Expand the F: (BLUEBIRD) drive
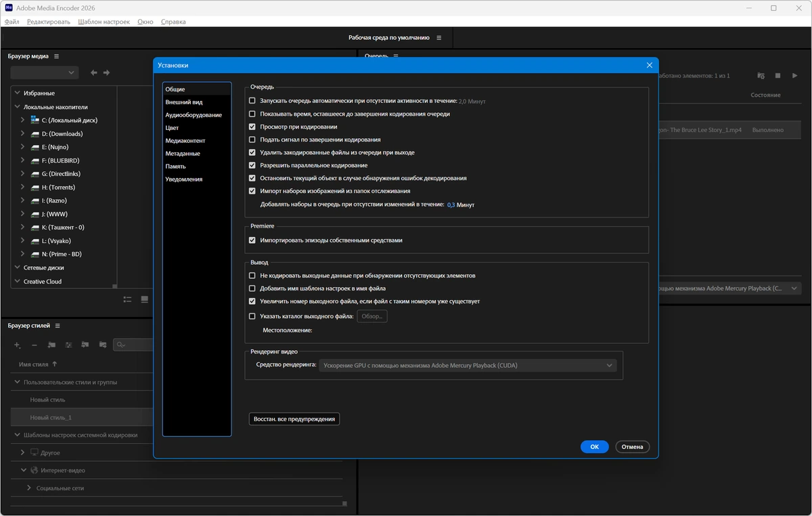 [22, 160]
